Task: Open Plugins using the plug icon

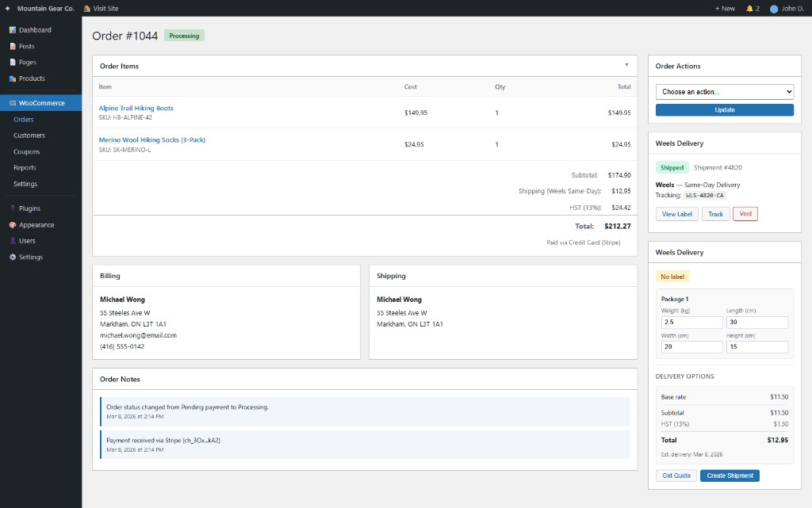Action: pyautogui.click(x=12, y=208)
